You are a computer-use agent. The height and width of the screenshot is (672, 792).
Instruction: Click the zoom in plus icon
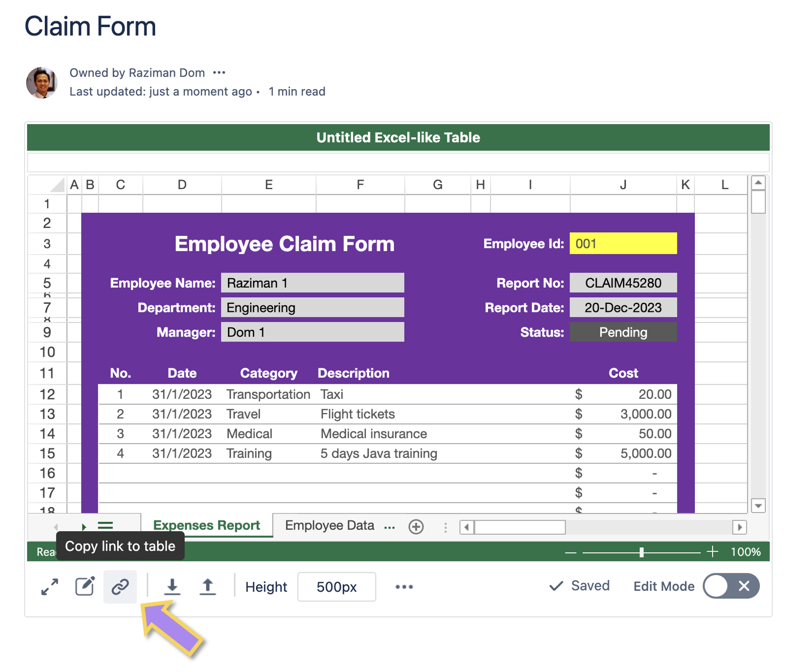pyautogui.click(x=712, y=552)
